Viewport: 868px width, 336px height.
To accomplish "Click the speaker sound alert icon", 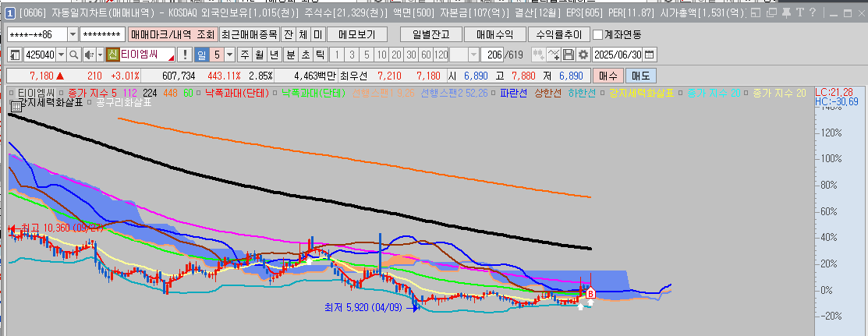I will (89, 55).
